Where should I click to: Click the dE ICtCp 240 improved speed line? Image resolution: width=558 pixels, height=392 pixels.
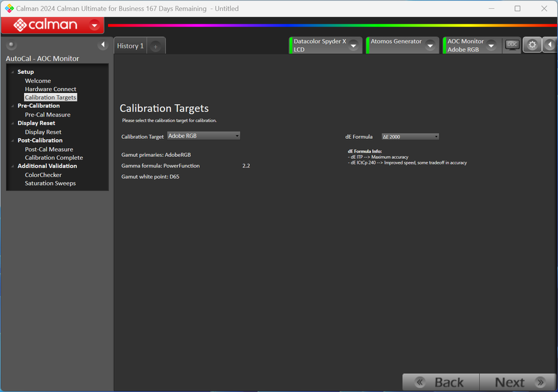(x=407, y=163)
